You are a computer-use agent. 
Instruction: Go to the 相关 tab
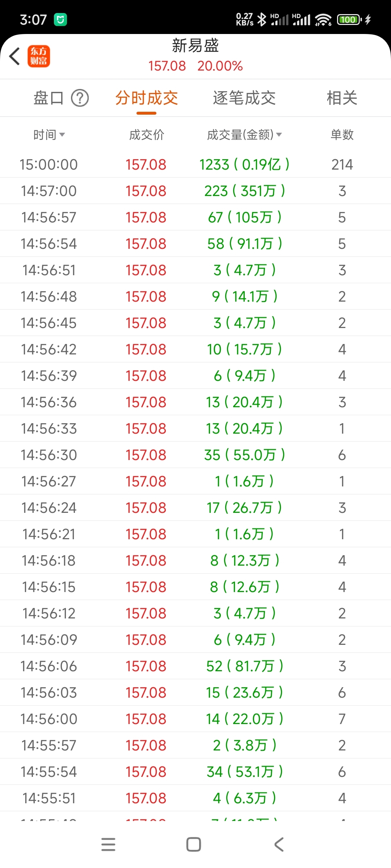[x=342, y=98]
